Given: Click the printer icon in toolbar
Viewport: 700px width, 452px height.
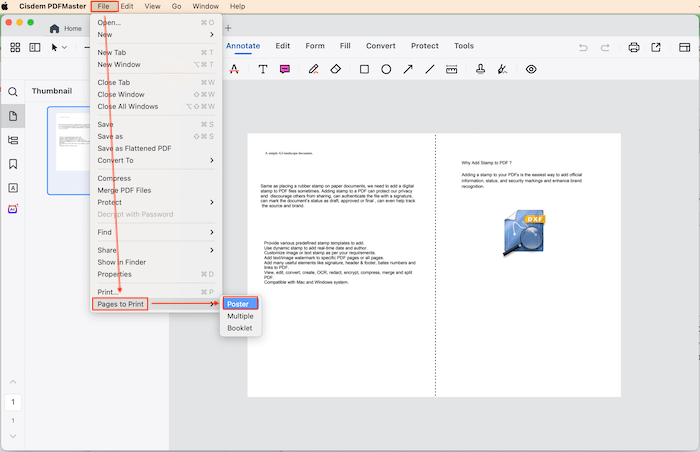Looking at the screenshot, I should click(x=633, y=47).
